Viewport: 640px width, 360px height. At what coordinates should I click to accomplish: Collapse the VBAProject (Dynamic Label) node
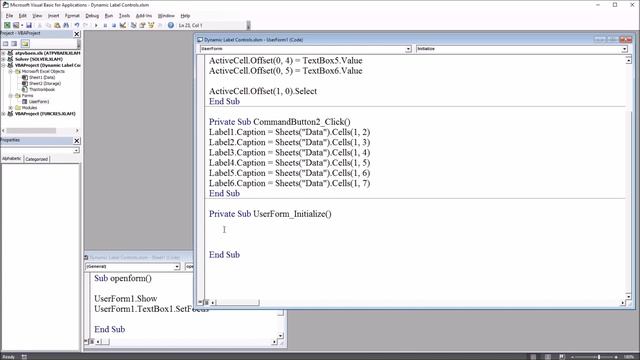(4, 65)
